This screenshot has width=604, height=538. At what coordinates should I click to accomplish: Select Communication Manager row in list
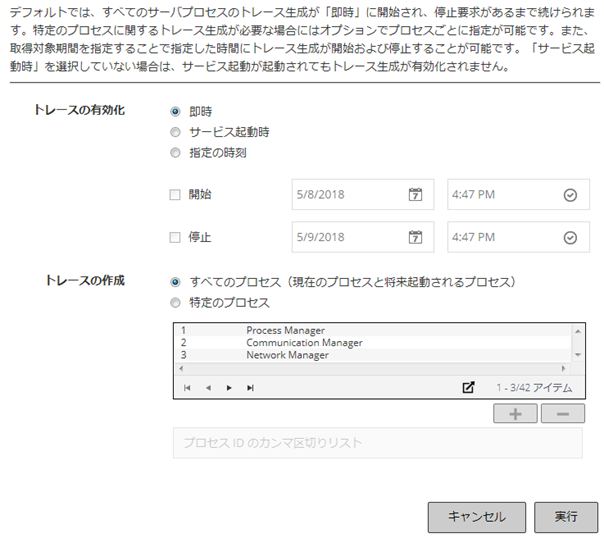click(x=374, y=343)
